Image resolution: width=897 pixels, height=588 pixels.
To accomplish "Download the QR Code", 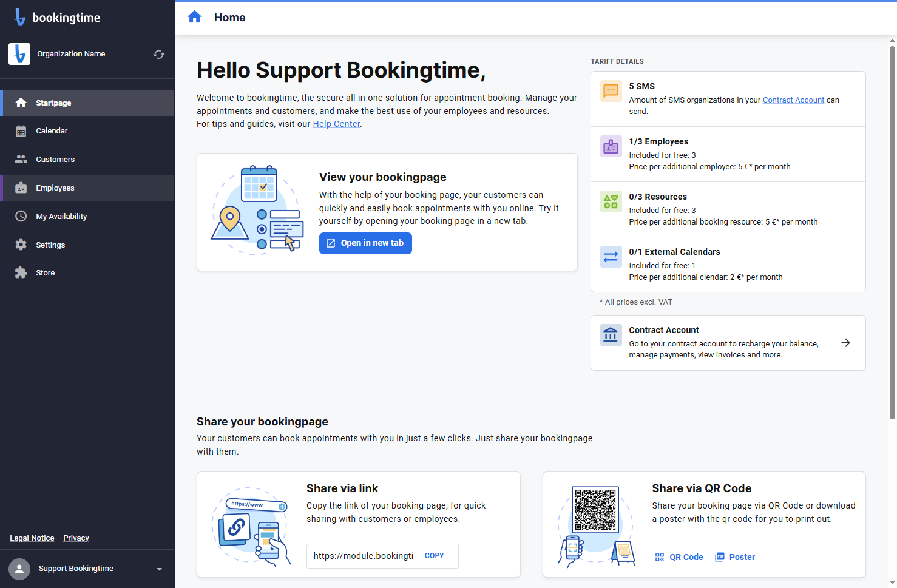I will (679, 557).
